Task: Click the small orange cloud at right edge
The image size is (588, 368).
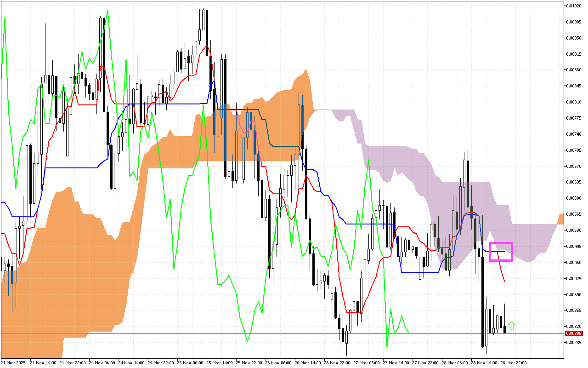Action: pyautogui.click(x=560, y=219)
